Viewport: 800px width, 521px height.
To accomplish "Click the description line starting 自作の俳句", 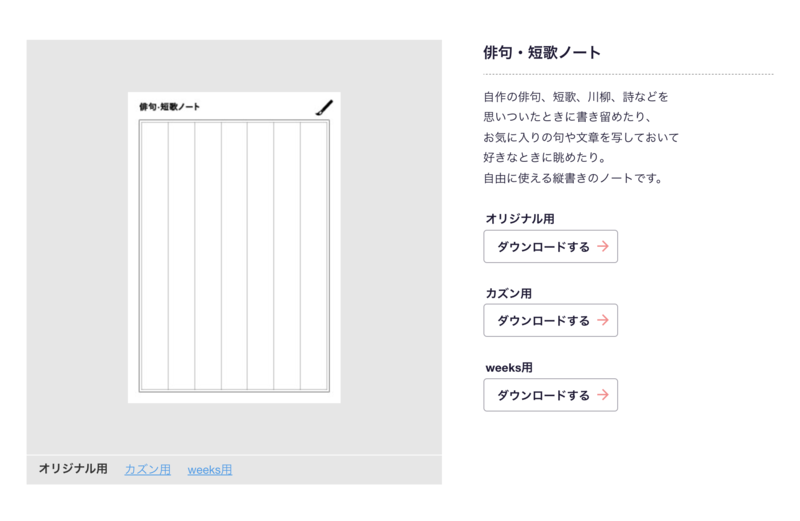I will tap(576, 97).
